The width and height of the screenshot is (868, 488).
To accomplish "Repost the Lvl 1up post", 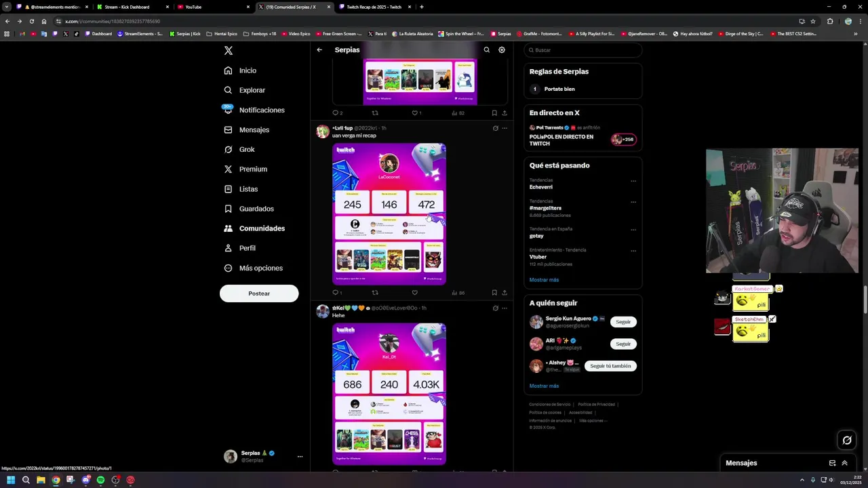I will 375,293.
